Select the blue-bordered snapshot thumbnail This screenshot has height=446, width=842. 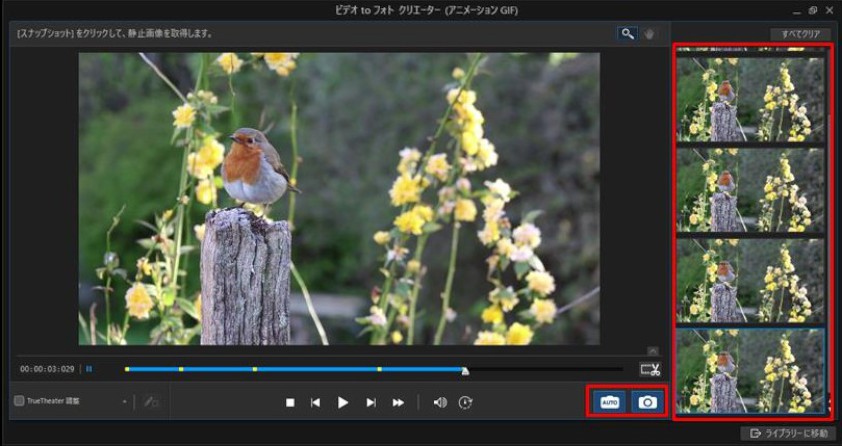(x=751, y=371)
